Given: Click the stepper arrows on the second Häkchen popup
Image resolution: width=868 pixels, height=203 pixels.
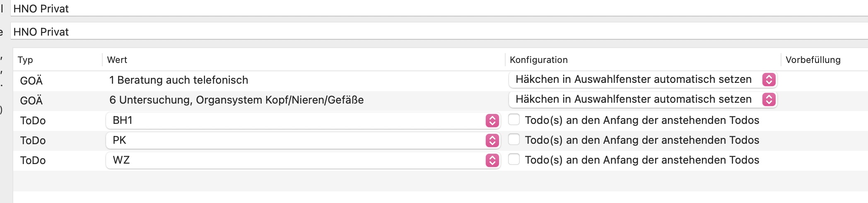Looking at the screenshot, I should pos(769,99).
